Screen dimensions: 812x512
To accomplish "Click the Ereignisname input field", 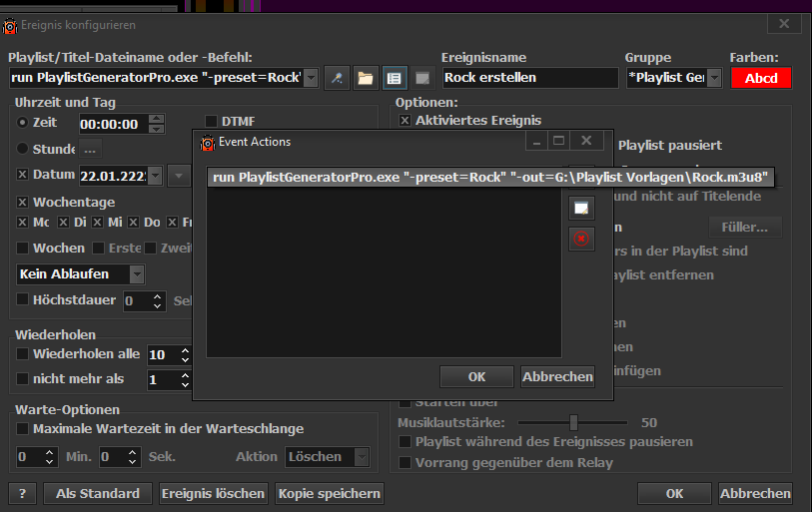I will [x=530, y=78].
